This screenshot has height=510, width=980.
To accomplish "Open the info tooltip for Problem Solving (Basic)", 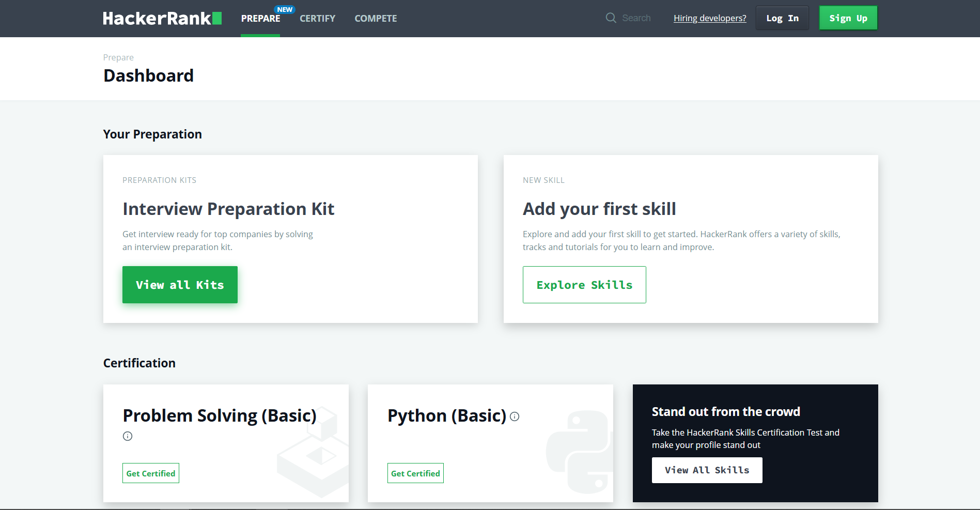I will pyautogui.click(x=128, y=436).
